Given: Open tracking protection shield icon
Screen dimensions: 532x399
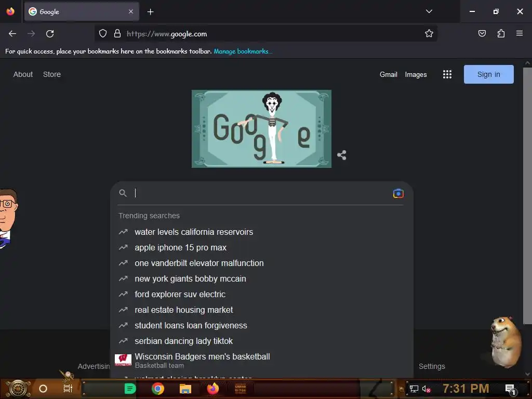Looking at the screenshot, I should pyautogui.click(x=103, y=34).
